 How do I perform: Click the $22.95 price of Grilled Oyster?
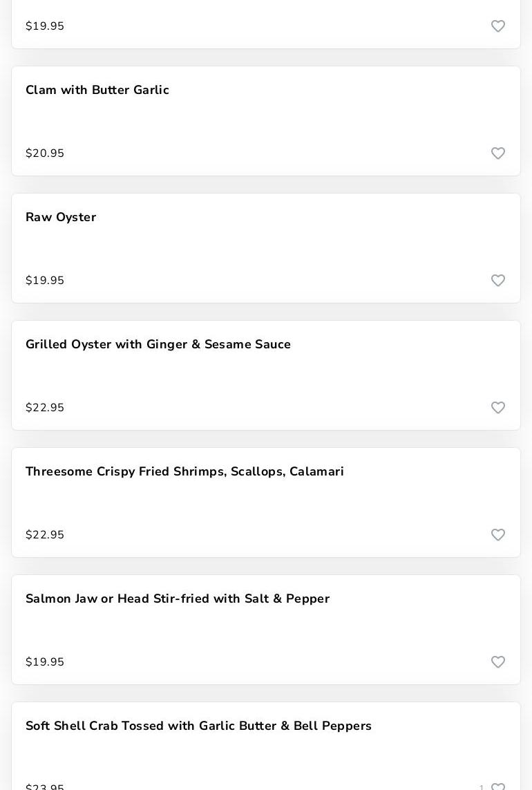(x=45, y=408)
